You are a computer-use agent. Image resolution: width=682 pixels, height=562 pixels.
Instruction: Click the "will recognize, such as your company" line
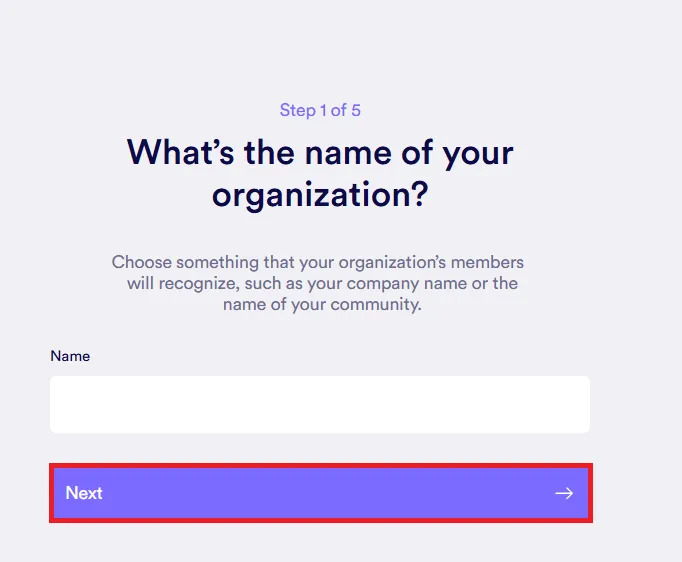[x=322, y=283]
